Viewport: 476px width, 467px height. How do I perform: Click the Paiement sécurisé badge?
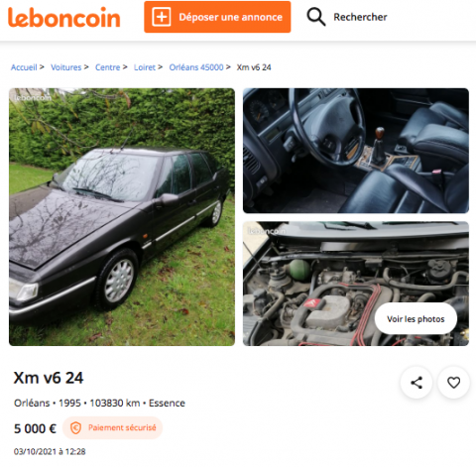click(x=112, y=428)
